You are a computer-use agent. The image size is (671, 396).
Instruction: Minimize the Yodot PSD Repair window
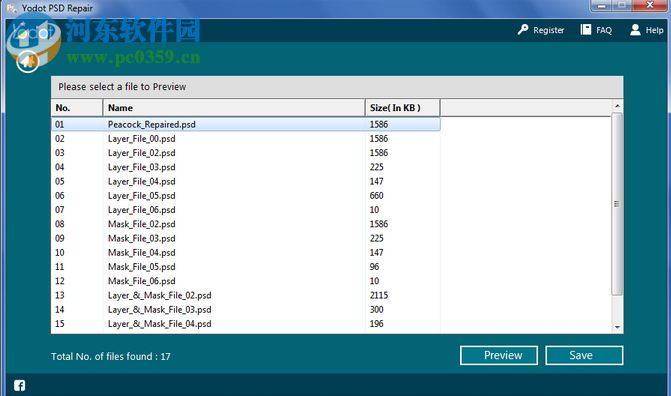click(602, 5)
